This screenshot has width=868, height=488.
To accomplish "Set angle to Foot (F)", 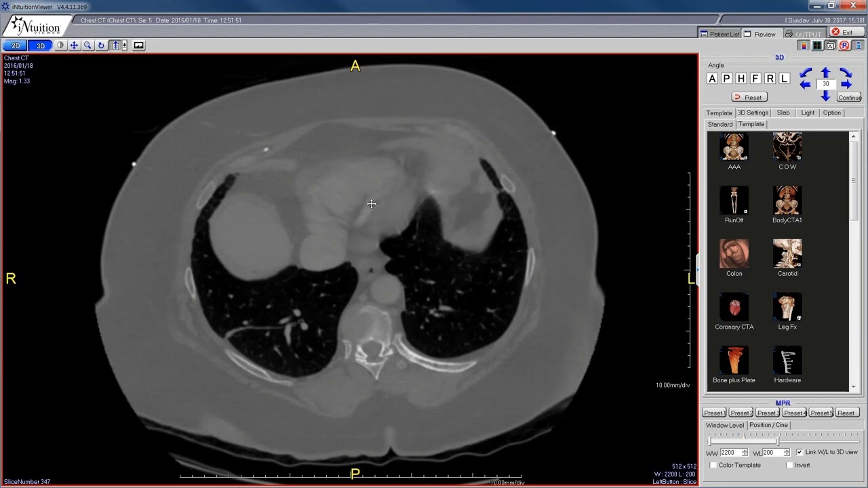I will click(x=755, y=79).
